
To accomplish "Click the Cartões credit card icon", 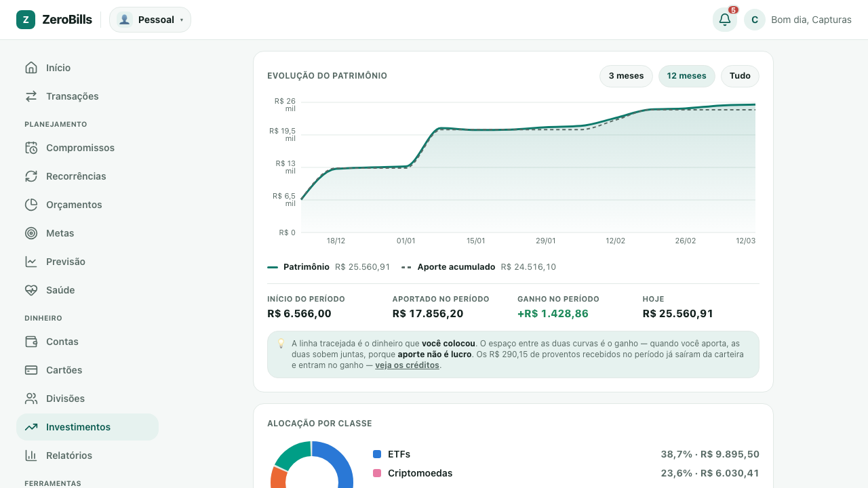I will pyautogui.click(x=31, y=370).
